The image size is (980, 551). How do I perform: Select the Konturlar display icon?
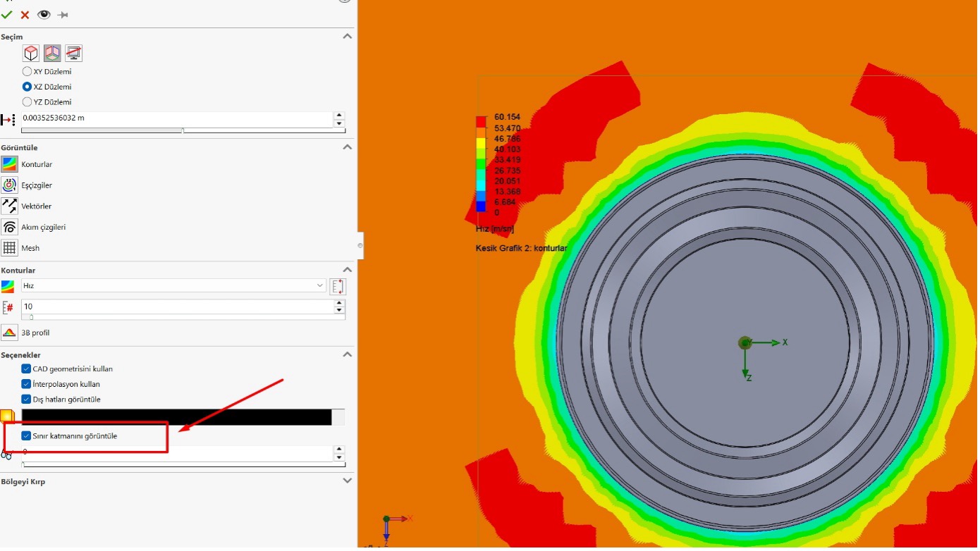coord(9,163)
